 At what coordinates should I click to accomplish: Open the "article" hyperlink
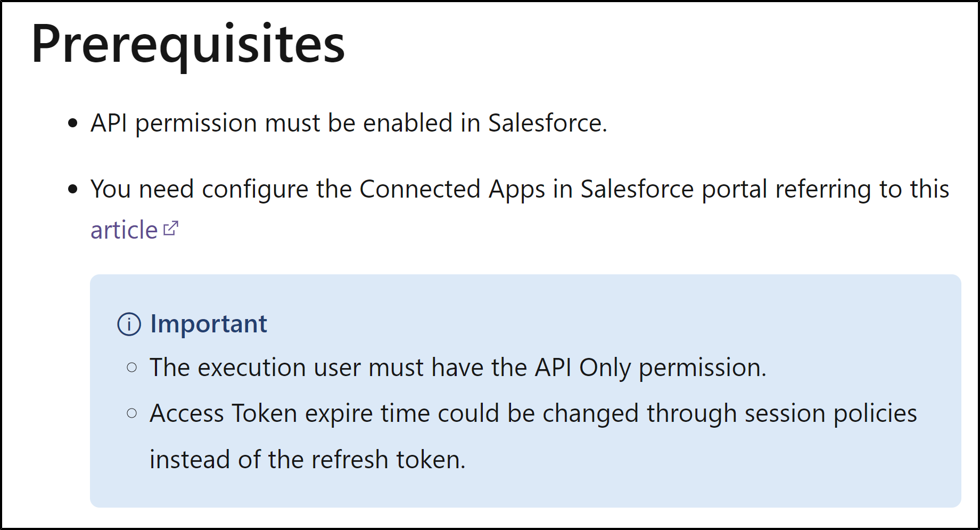(x=124, y=230)
